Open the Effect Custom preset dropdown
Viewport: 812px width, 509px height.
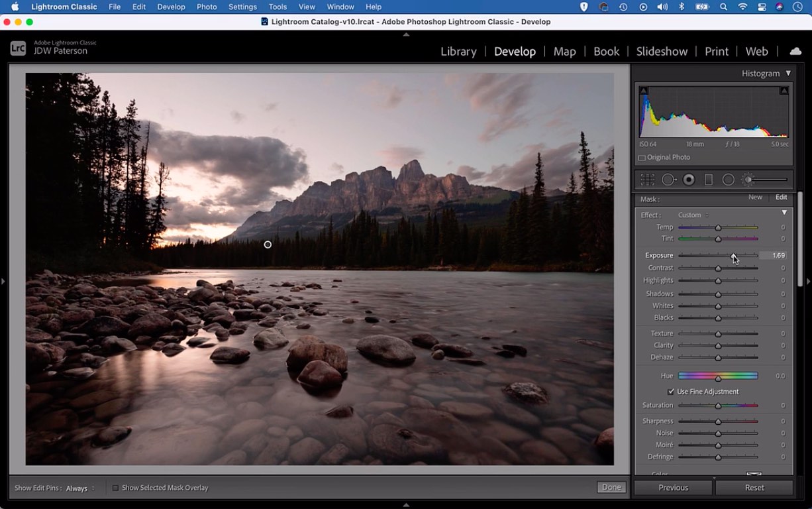(691, 214)
